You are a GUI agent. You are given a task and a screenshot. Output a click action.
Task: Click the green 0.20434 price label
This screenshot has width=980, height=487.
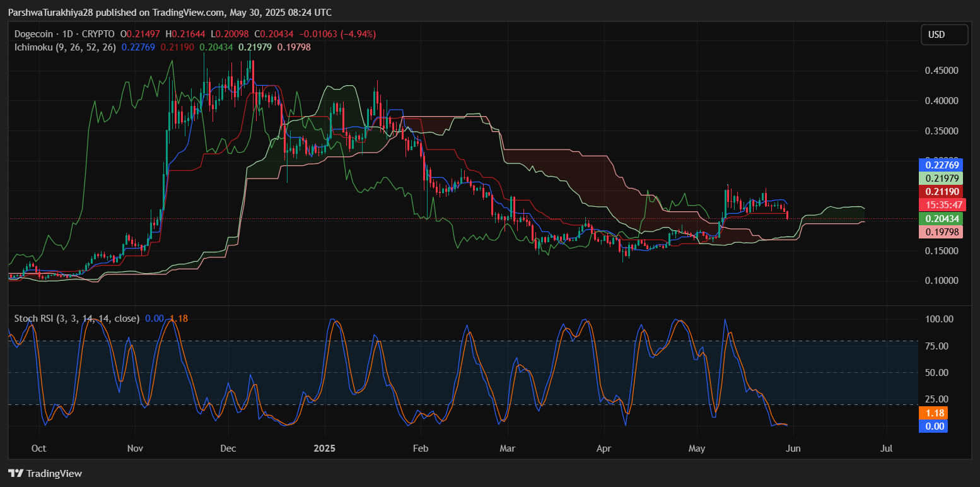tap(942, 218)
